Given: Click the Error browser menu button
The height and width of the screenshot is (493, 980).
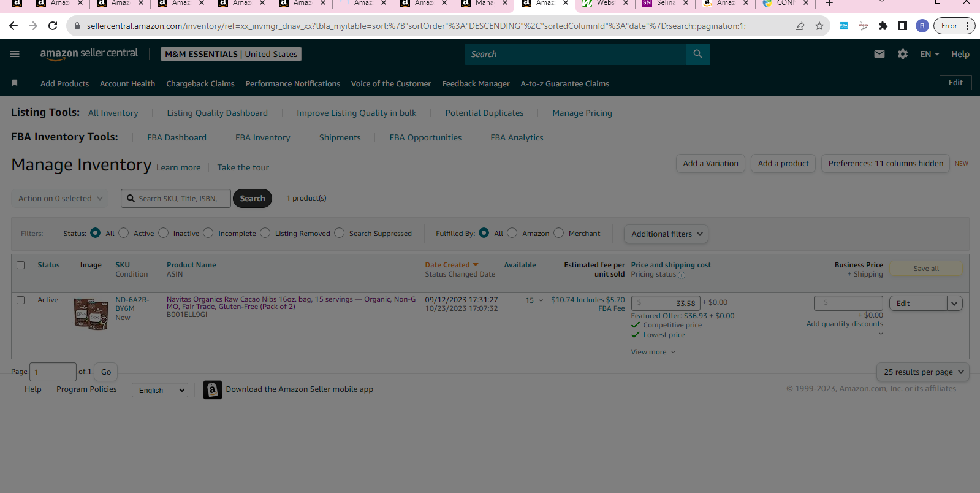Looking at the screenshot, I should tap(954, 26).
